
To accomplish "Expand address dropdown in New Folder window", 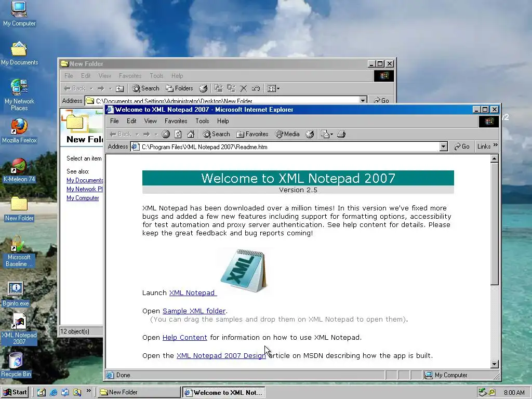I will pos(363,100).
